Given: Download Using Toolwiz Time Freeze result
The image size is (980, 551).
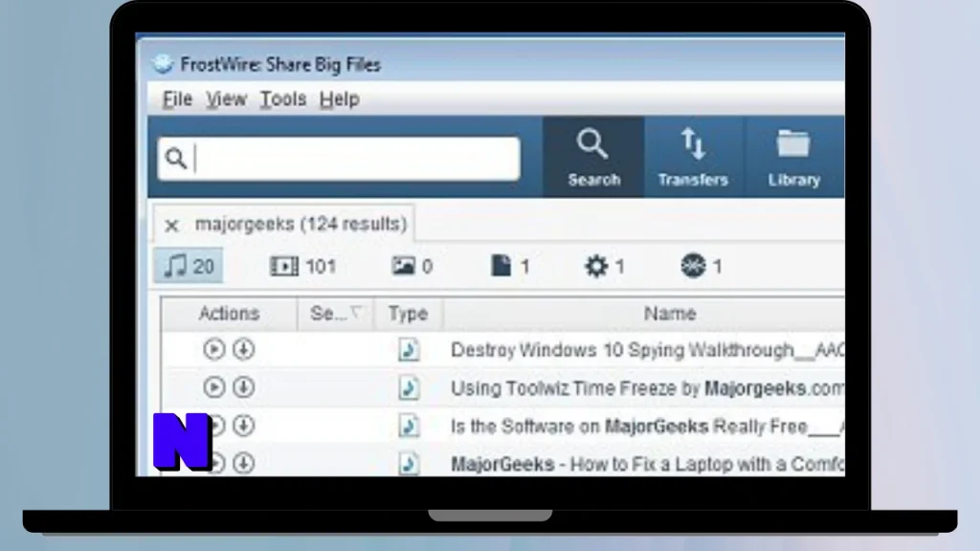Looking at the screenshot, I should [x=244, y=387].
